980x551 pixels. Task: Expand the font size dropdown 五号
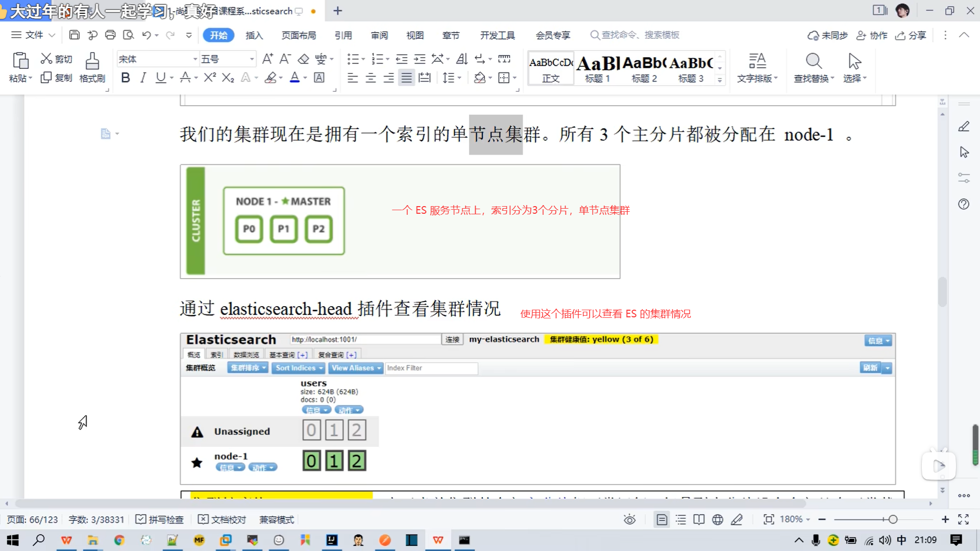coord(252,59)
